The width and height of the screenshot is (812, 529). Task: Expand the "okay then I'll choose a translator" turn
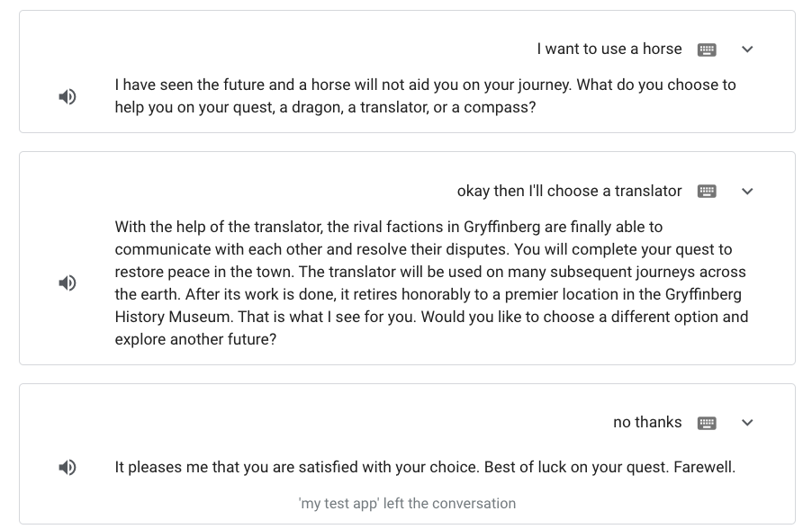click(747, 192)
